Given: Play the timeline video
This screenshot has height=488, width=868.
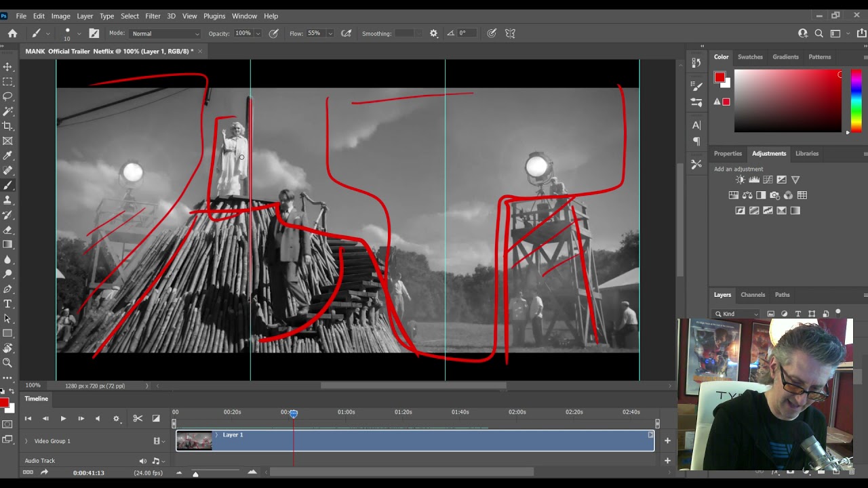Looking at the screenshot, I should 63,418.
